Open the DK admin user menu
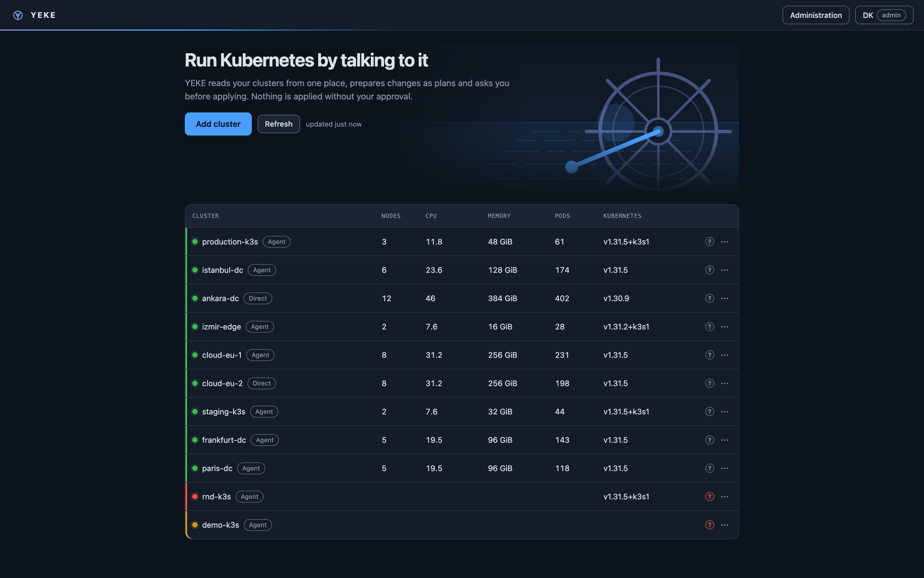924x578 pixels. coord(884,15)
